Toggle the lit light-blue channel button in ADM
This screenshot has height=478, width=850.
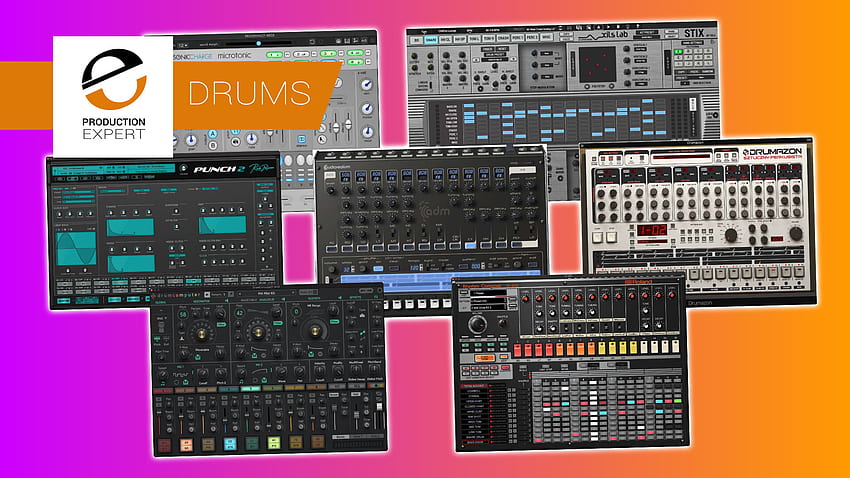[x=471, y=246]
